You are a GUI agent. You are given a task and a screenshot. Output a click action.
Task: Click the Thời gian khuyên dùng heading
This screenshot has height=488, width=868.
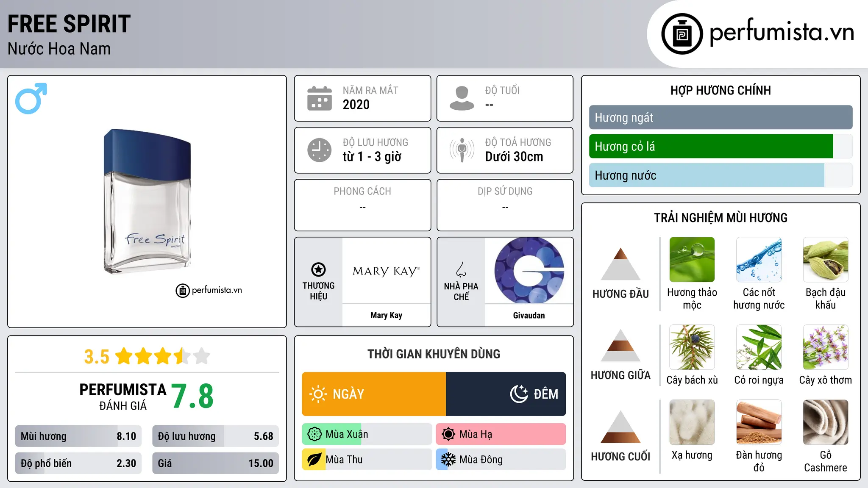[434, 354]
